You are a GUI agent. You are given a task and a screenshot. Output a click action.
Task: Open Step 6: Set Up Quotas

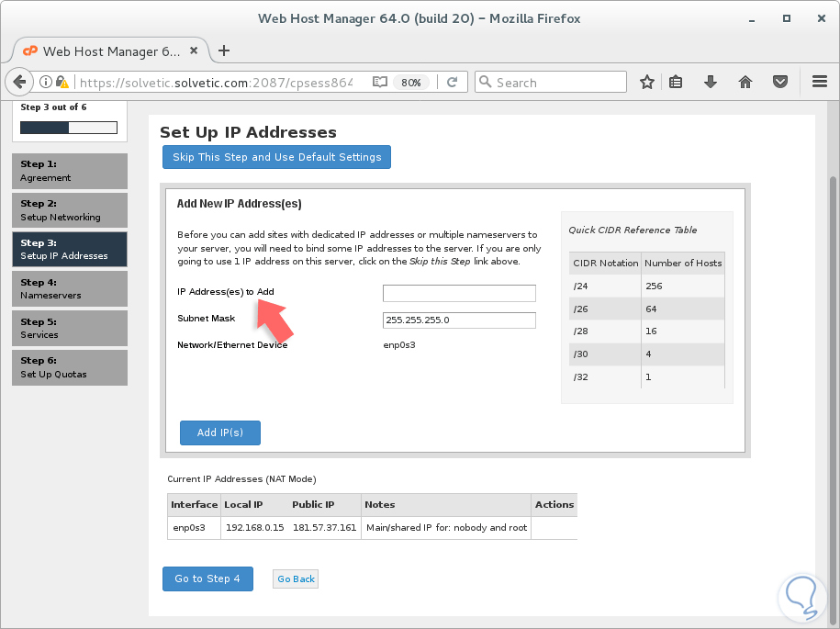click(x=70, y=367)
